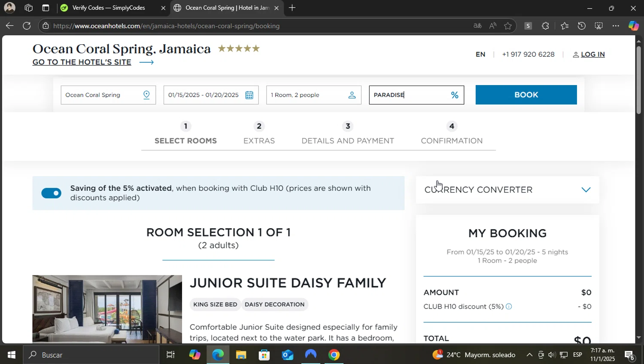Open the weather widget 24°C Mayorm. soleado
The width and height of the screenshot is (644, 364).
click(474, 355)
